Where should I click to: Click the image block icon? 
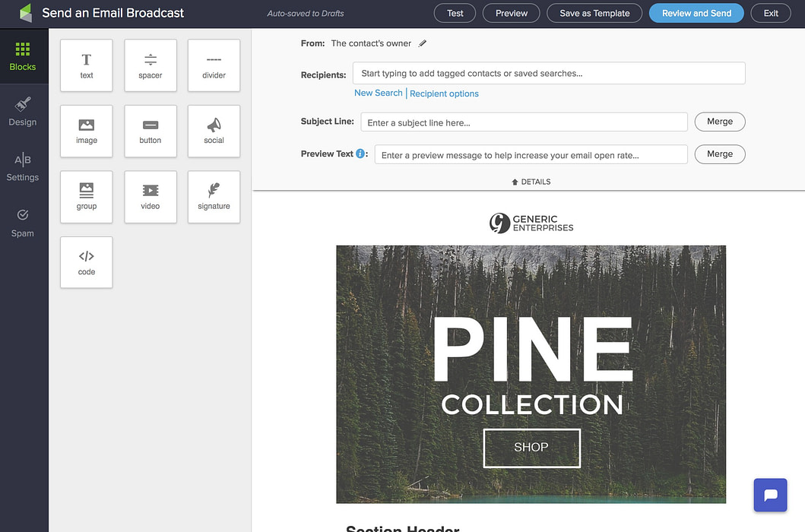86,131
